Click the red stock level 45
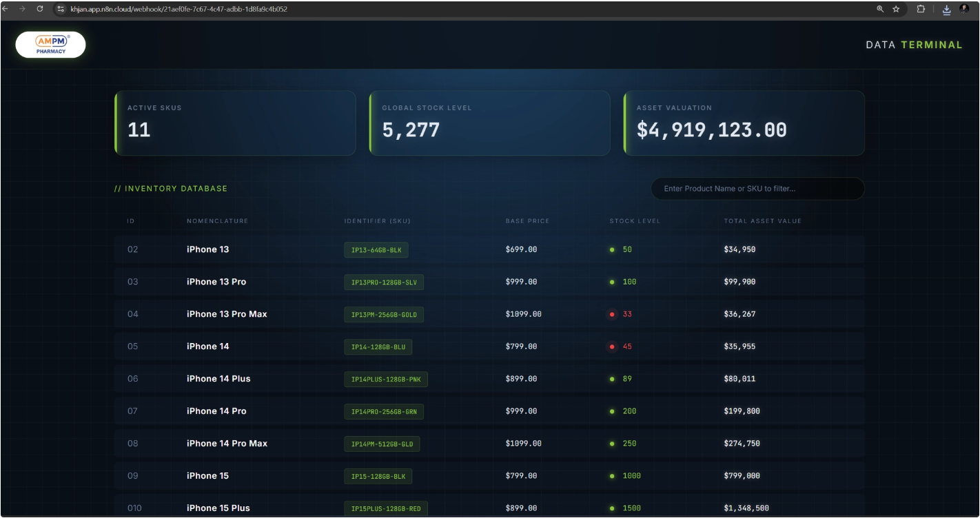The width and height of the screenshot is (980, 518). [x=627, y=346]
